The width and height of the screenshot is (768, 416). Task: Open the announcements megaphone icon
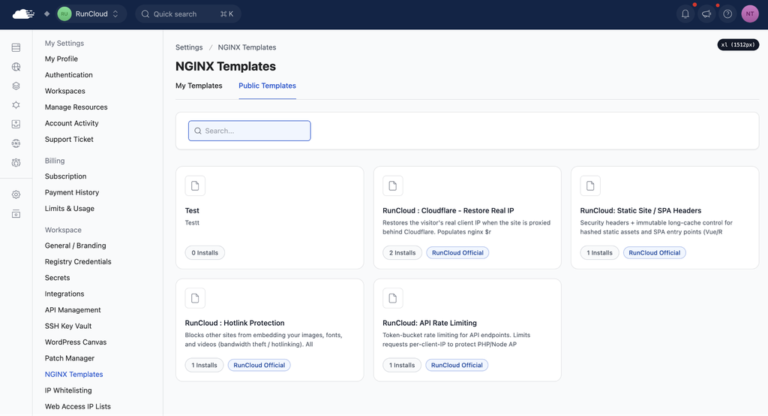pyautogui.click(x=706, y=14)
